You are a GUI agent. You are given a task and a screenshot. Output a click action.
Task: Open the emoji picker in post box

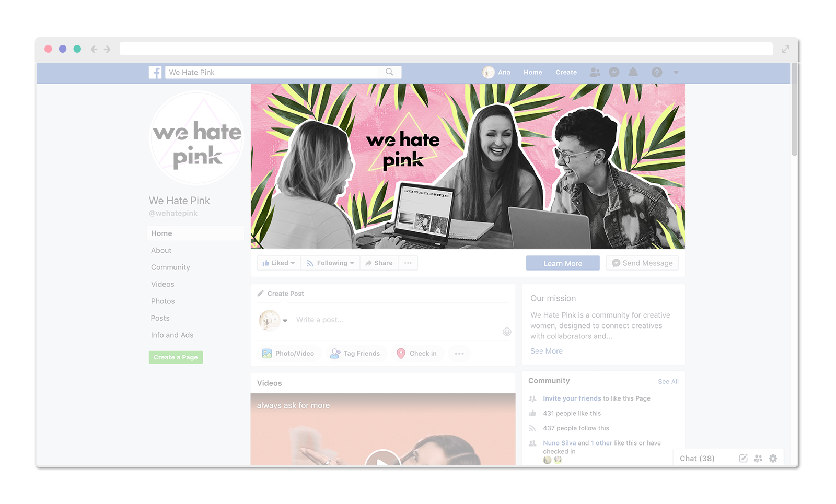[507, 332]
